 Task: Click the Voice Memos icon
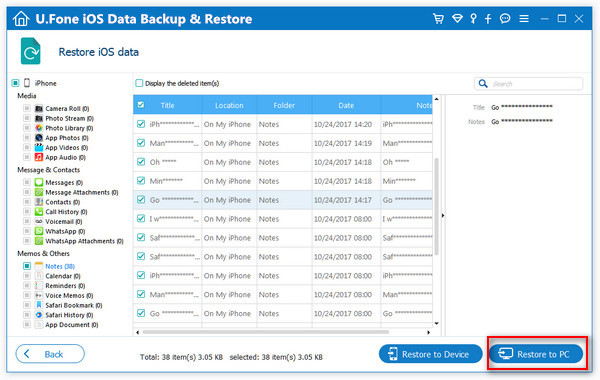(x=39, y=295)
